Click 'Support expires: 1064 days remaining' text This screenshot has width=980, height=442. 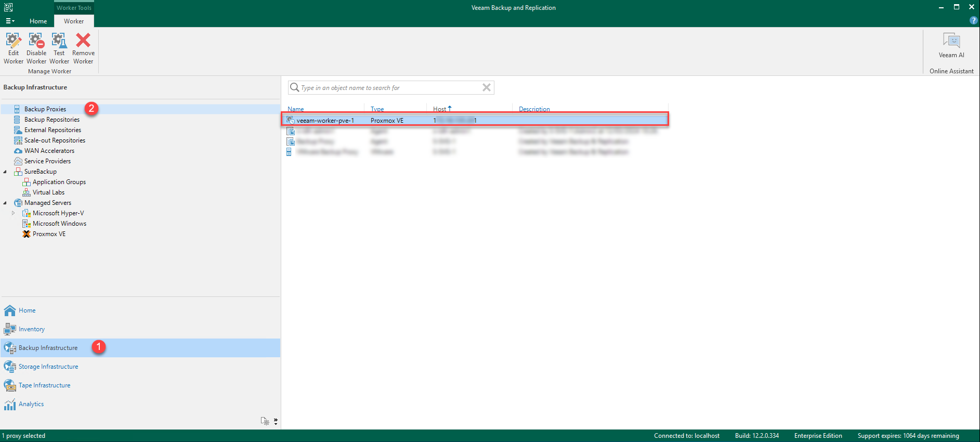click(x=908, y=436)
